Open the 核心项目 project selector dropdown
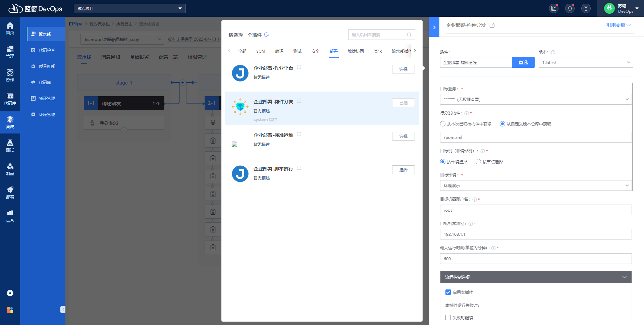This screenshot has width=644, height=325. 129,8
